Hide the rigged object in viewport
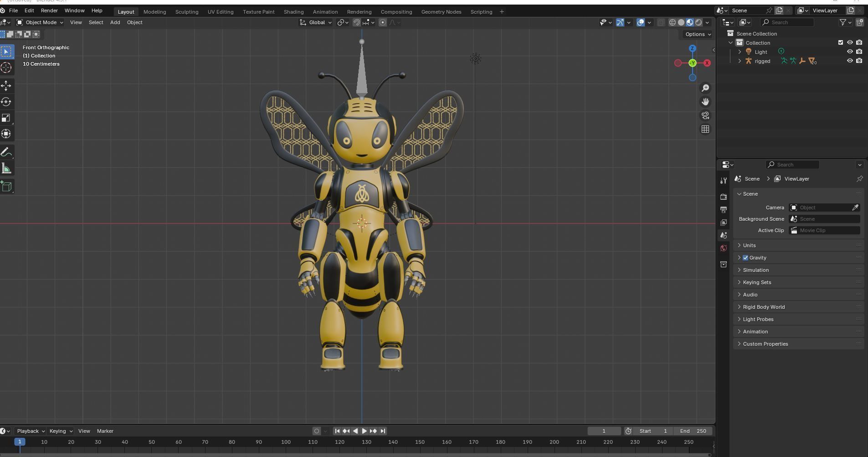 (x=850, y=61)
